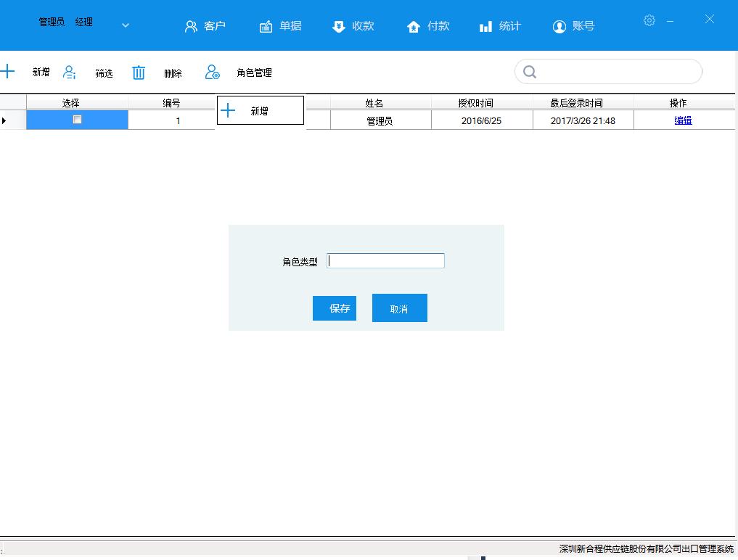Sort by the 选择 column header

click(x=77, y=102)
